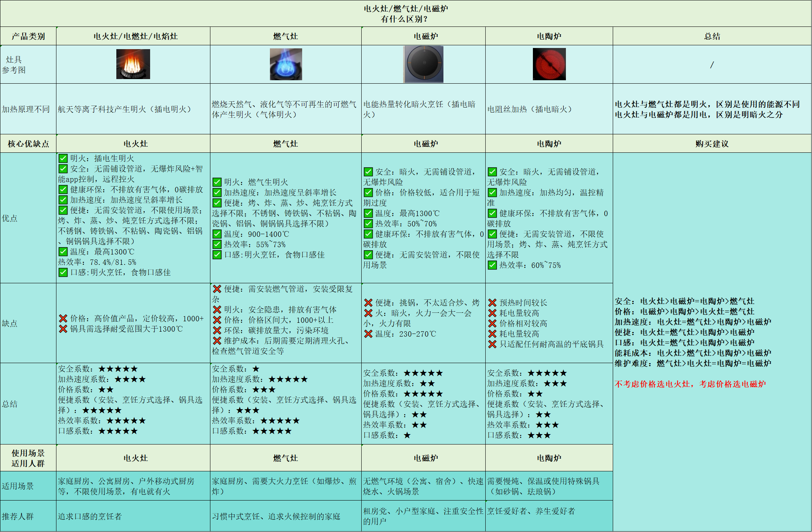Click the blue gas stove flame image

(x=286, y=64)
